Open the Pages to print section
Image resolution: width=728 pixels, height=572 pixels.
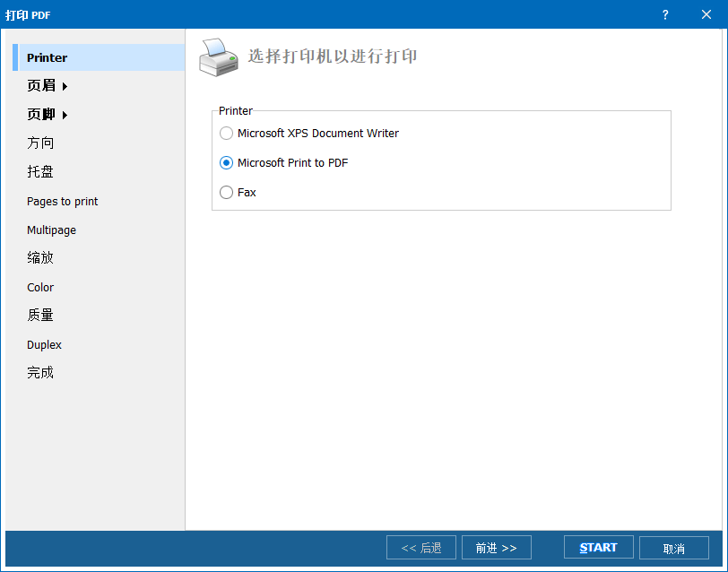[x=62, y=201]
